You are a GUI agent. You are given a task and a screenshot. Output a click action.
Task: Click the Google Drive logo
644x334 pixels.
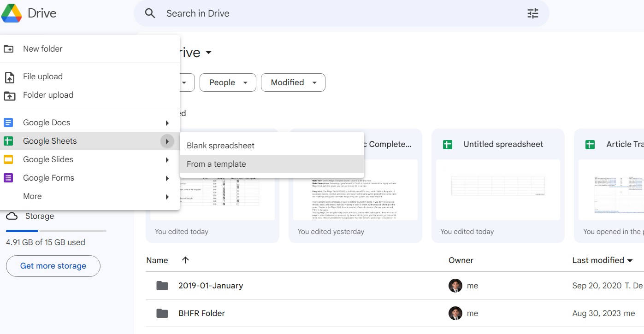(12, 13)
